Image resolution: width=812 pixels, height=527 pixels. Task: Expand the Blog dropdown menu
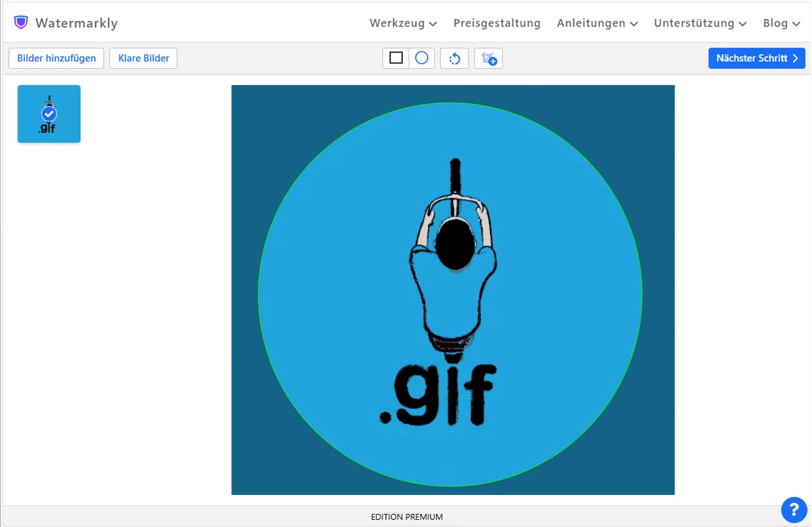[781, 23]
